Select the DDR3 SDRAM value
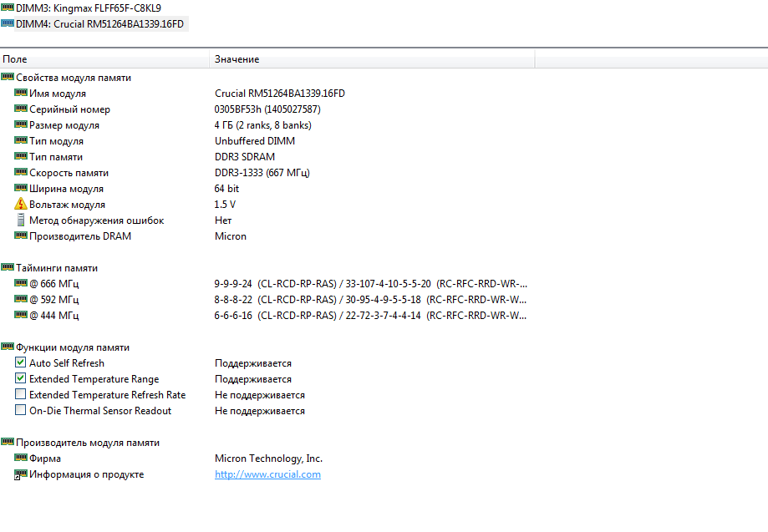Image resolution: width=768 pixels, height=532 pixels. [x=245, y=157]
